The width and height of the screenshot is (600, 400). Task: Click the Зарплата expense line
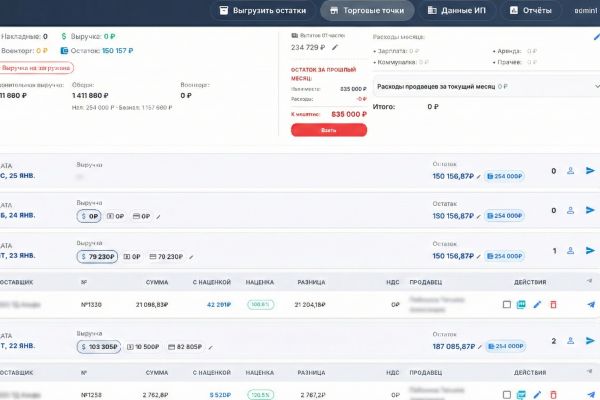(396, 51)
